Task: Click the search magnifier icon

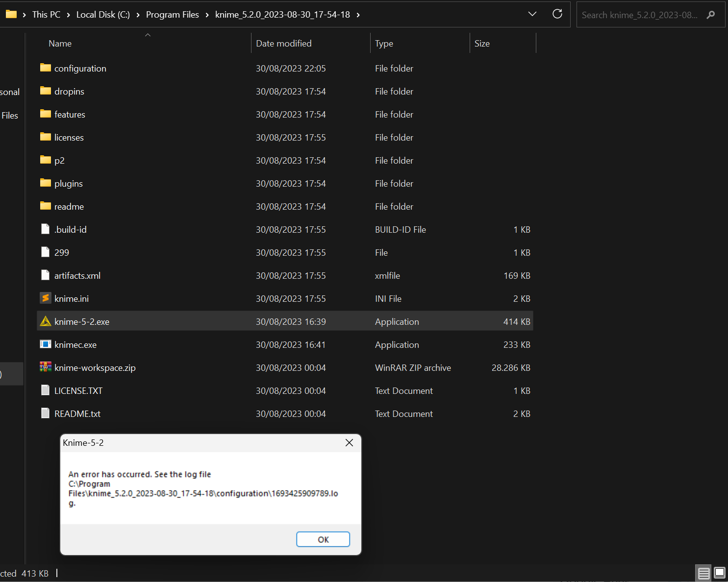Action: pyautogui.click(x=711, y=15)
